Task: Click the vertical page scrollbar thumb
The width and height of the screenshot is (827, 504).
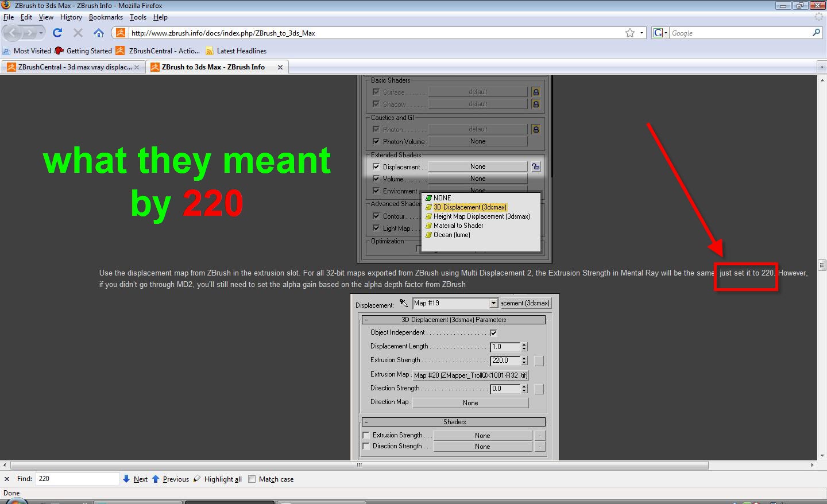Action: (x=822, y=265)
